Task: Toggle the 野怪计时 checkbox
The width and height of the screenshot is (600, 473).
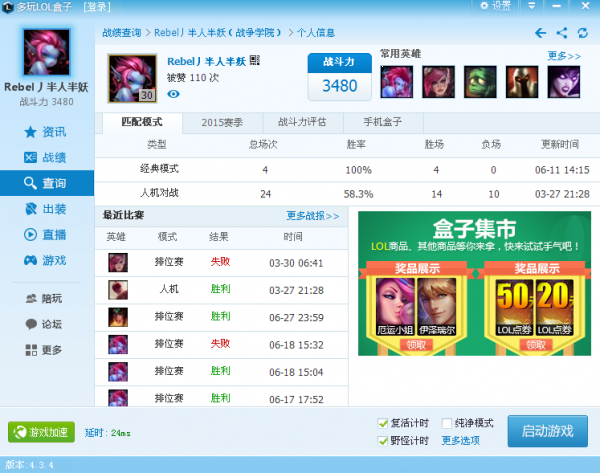Action: tap(383, 441)
